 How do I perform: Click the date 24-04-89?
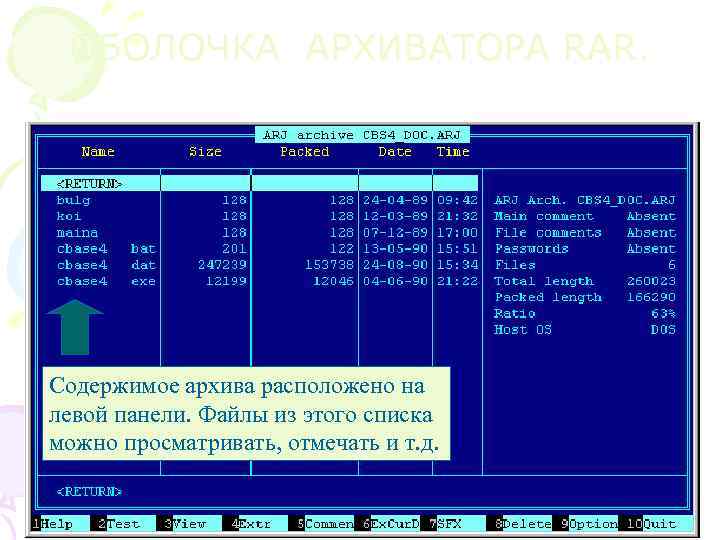point(395,201)
